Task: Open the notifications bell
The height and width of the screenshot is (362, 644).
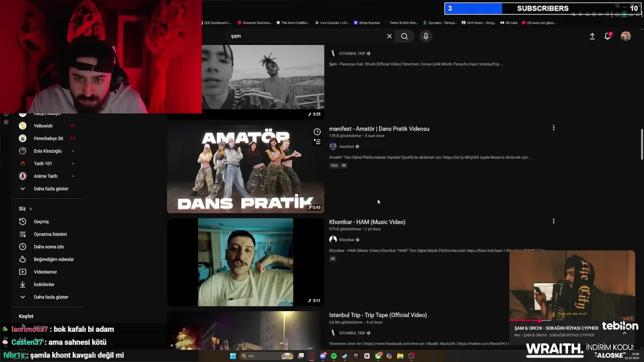Action: pyautogui.click(x=608, y=36)
